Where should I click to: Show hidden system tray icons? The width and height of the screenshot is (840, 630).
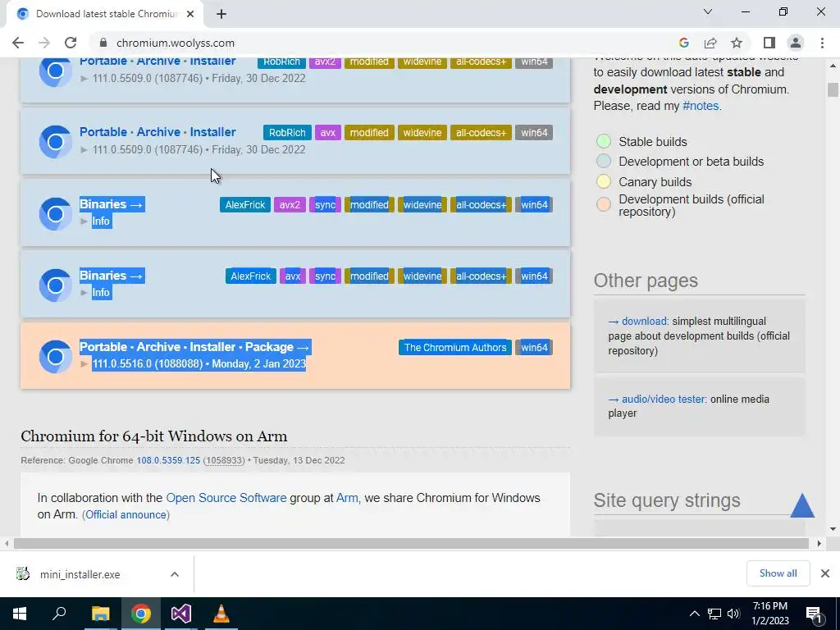click(694, 614)
